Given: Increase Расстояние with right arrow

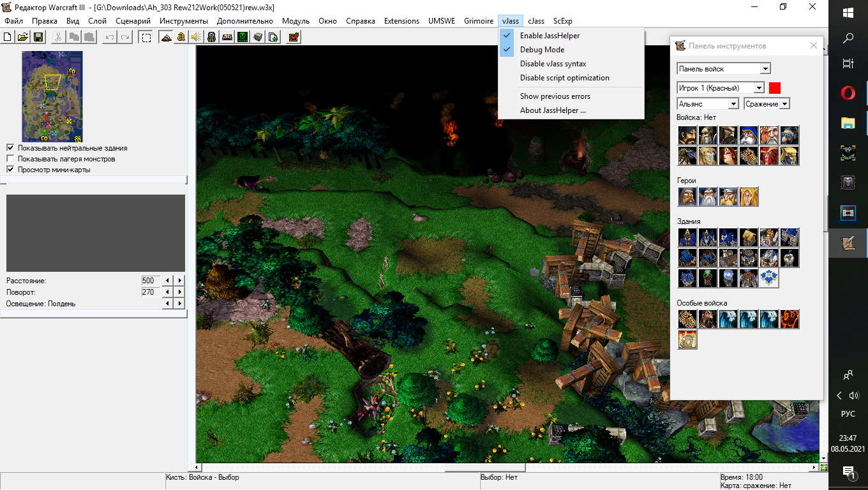Looking at the screenshot, I should point(180,281).
